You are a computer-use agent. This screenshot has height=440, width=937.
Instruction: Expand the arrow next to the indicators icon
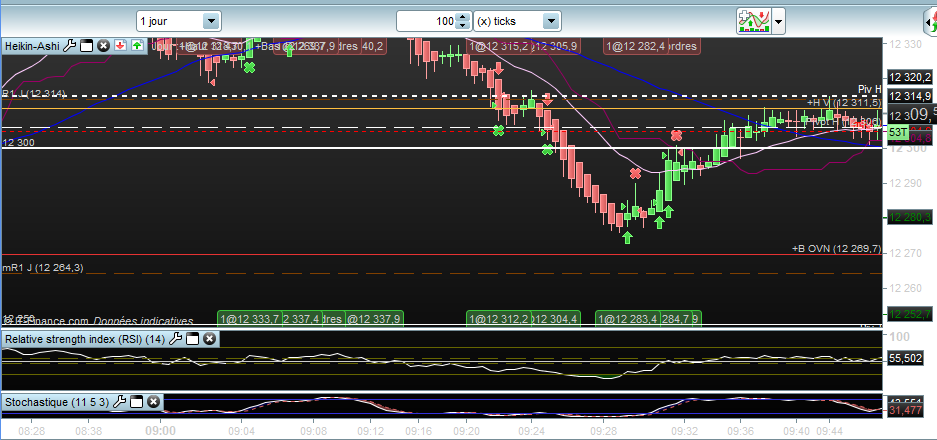click(778, 22)
